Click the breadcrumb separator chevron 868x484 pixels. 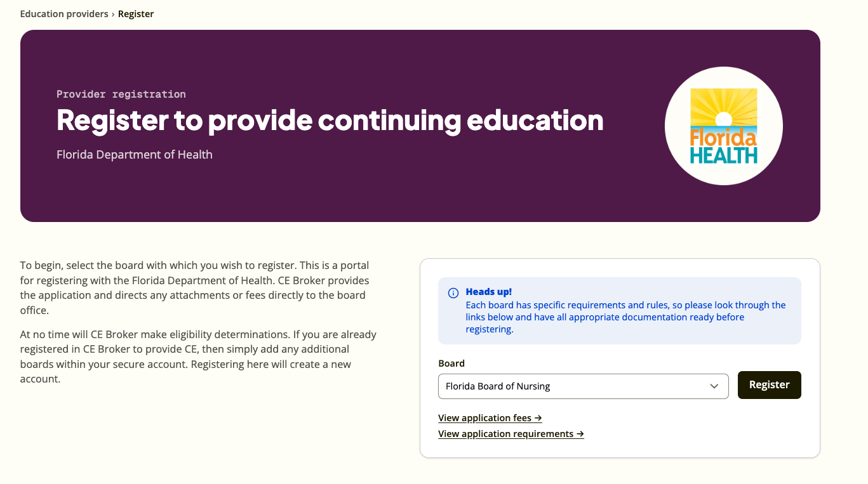pyautogui.click(x=113, y=14)
